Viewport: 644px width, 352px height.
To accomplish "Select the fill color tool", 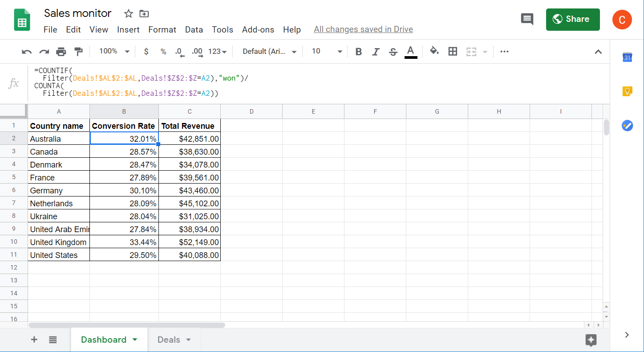I will click(x=434, y=51).
